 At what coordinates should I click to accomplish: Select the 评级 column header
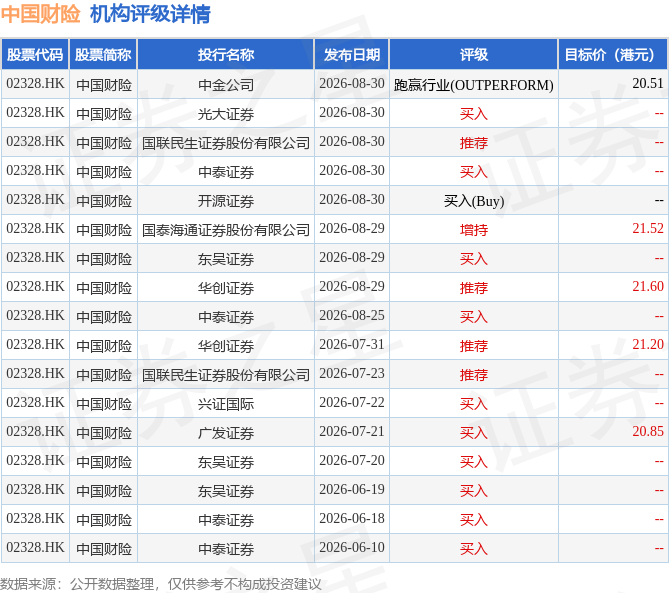click(x=474, y=54)
